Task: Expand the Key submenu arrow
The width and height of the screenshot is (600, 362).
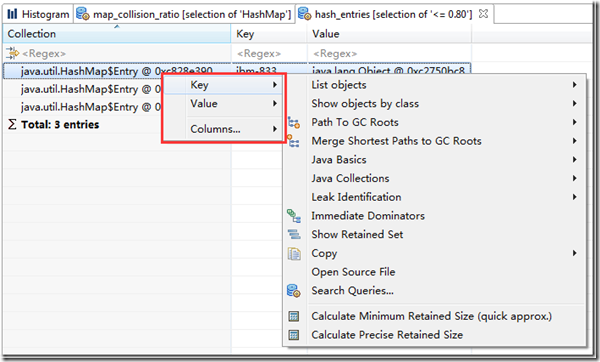Action: click(x=275, y=85)
